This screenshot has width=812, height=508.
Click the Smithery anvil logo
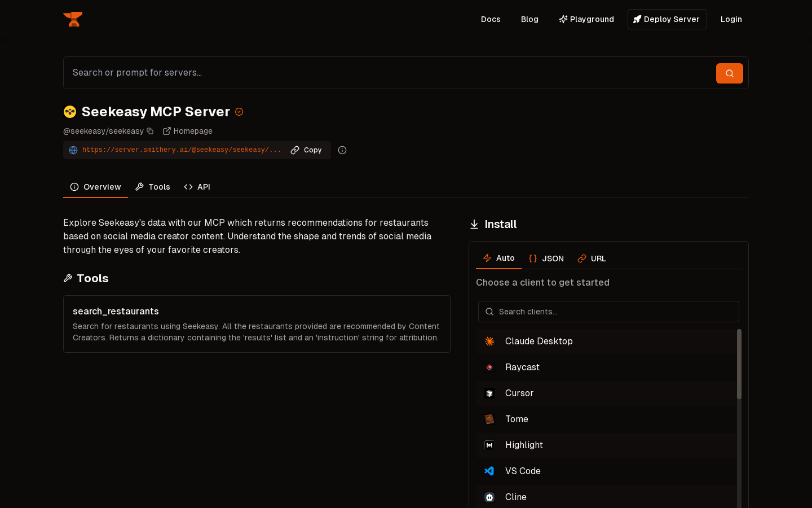pos(73,19)
